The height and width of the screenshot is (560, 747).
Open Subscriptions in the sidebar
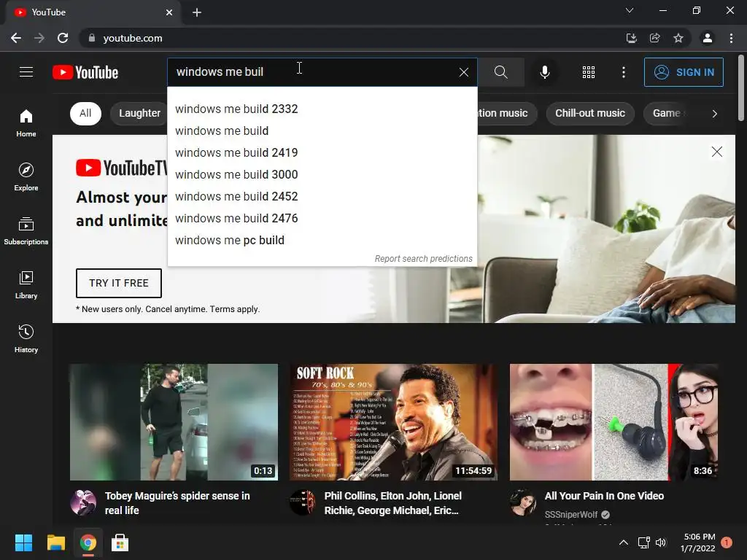[26, 231]
